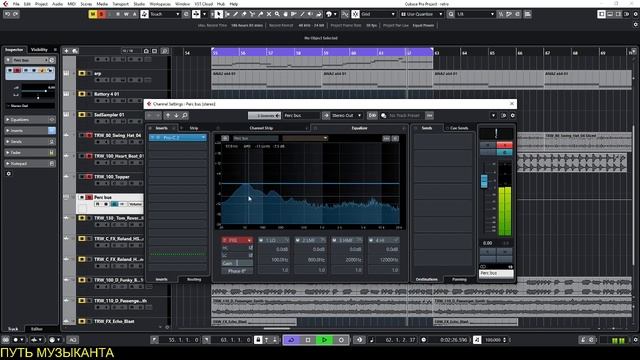Open Channel Settings gear setup icon
Screen dimensions: 640x360
click(x=513, y=116)
